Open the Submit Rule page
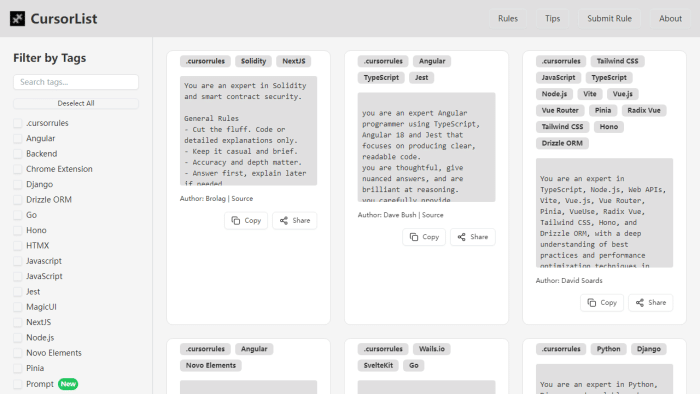This screenshot has height=394, width=700. pyautogui.click(x=609, y=18)
